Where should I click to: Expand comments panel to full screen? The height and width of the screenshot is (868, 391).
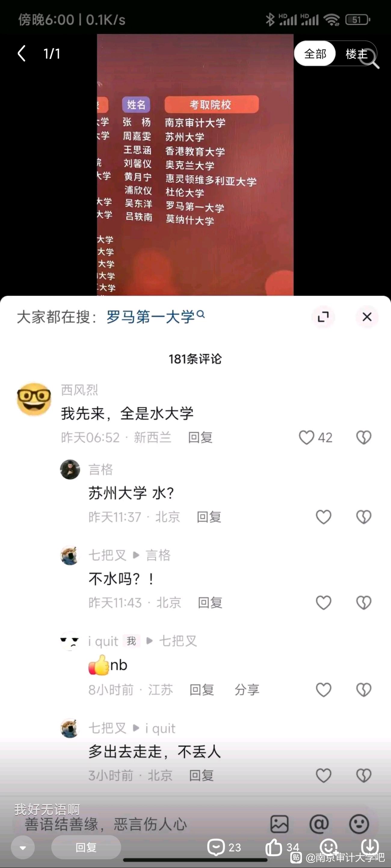(323, 317)
